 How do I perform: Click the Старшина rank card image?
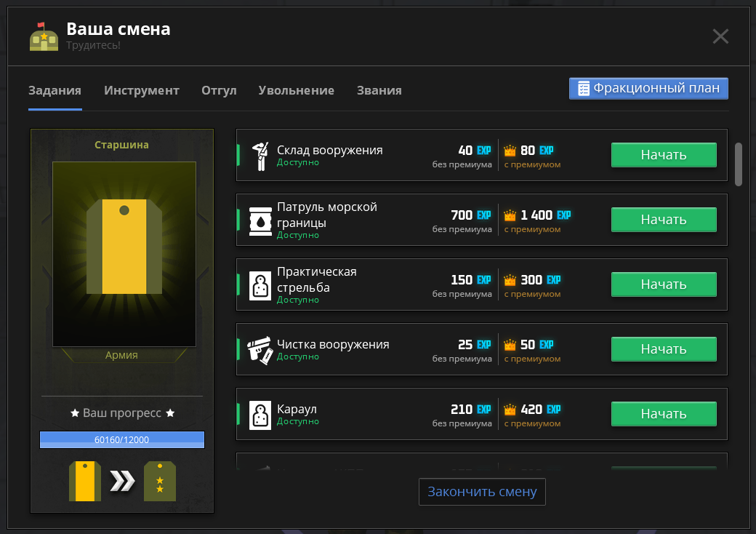point(124,254)
